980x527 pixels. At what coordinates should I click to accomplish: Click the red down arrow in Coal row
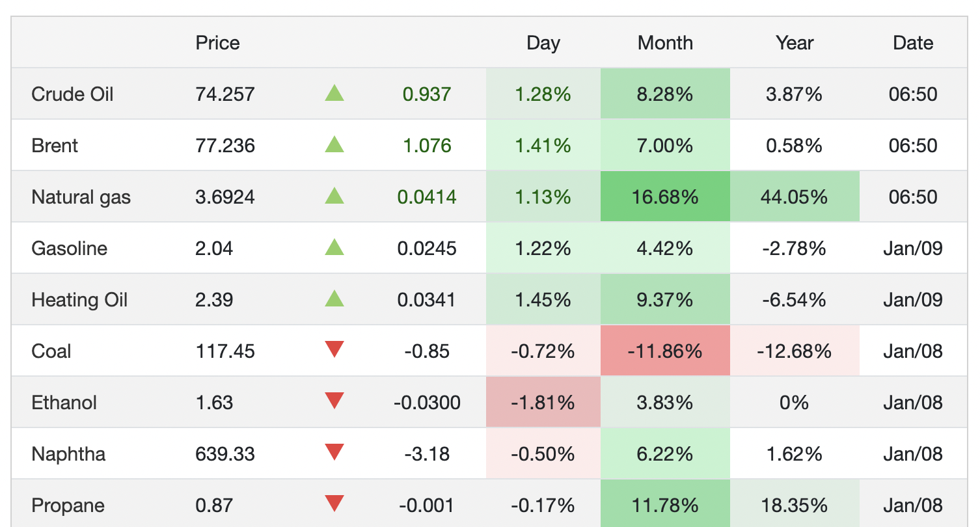click(x=334, y=350)
